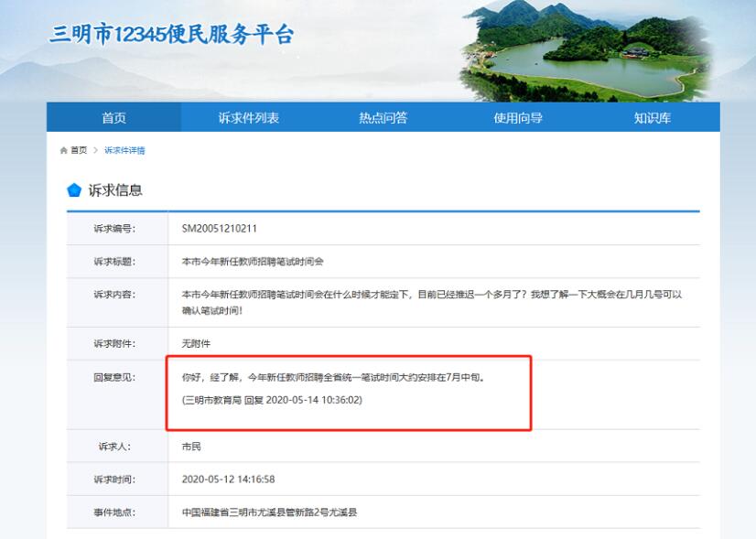Click the 三明市12345便民服务平台 site title
The image size is (756, 539).
[x=172, y=36]
